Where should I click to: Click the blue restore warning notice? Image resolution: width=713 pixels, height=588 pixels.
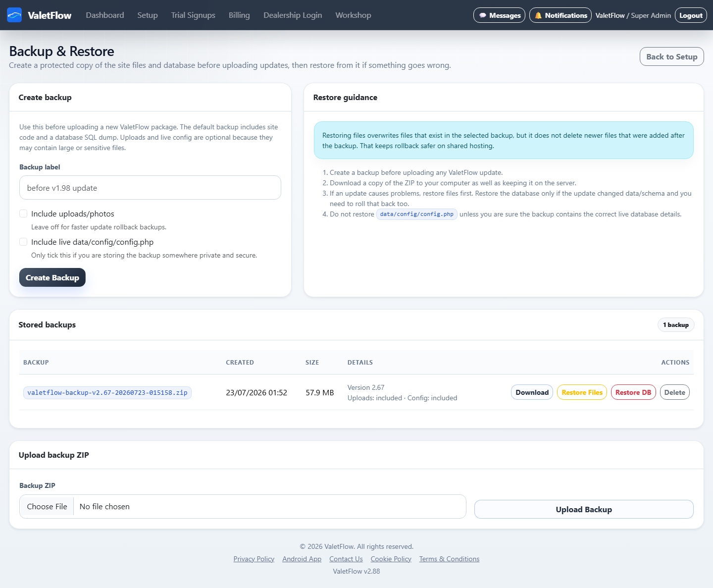click(504, 140)
